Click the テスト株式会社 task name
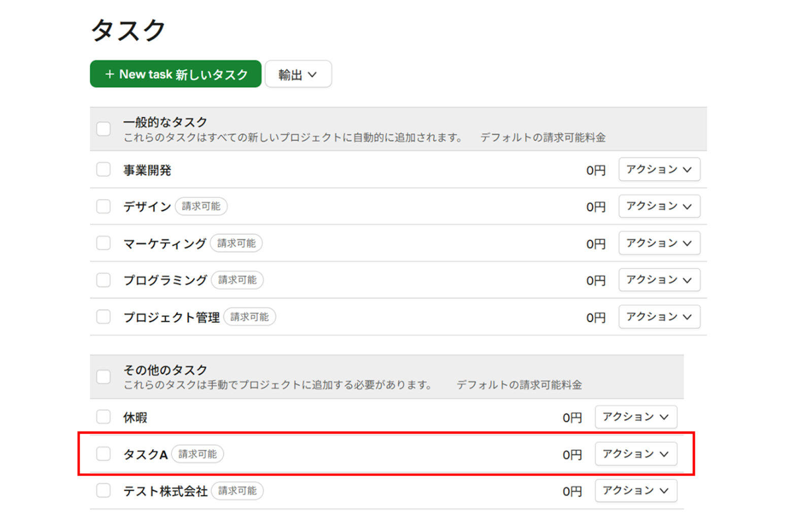This screenshot has width=812, height=532. coord(165,491)
